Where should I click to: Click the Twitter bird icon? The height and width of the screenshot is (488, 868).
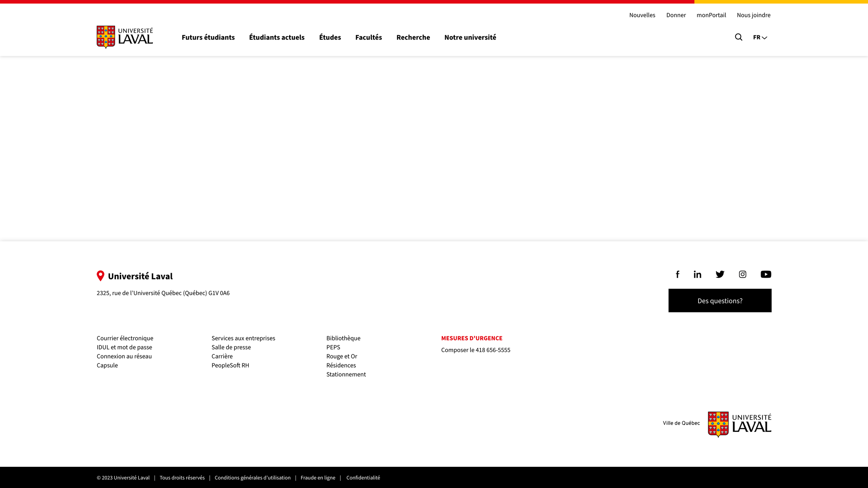(720, 275)
